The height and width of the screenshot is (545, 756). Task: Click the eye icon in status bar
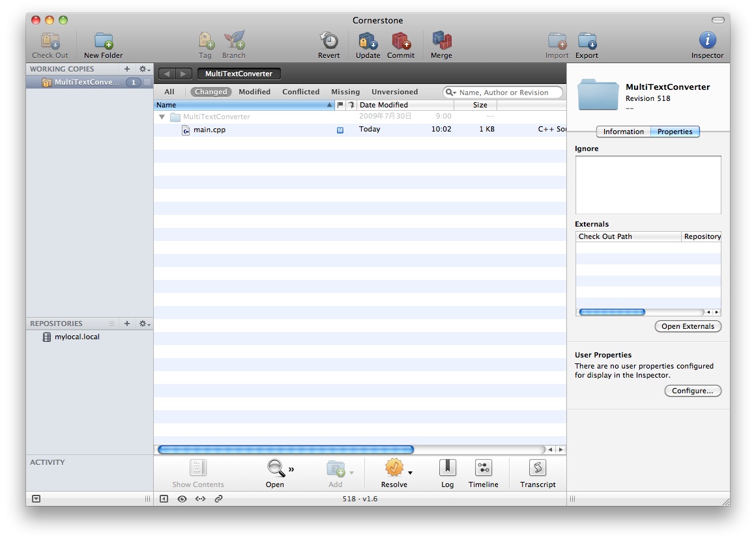click(182, 499)
